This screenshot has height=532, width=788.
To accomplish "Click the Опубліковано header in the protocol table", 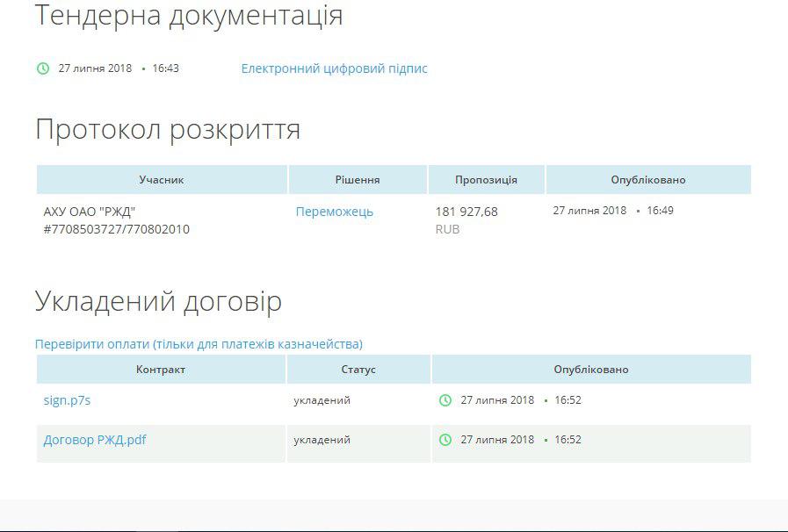I will coord(648,180).
